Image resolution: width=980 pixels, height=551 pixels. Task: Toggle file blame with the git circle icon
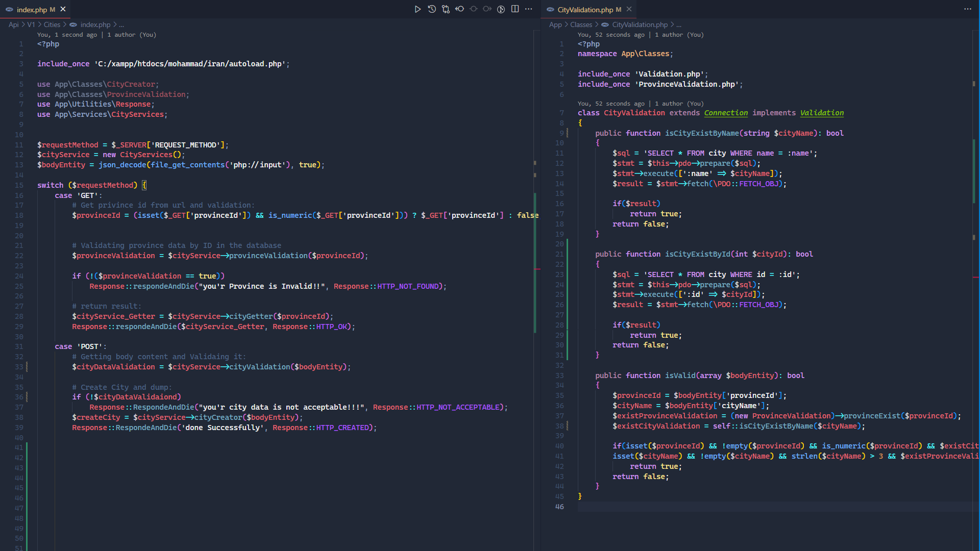coord(501,9)
